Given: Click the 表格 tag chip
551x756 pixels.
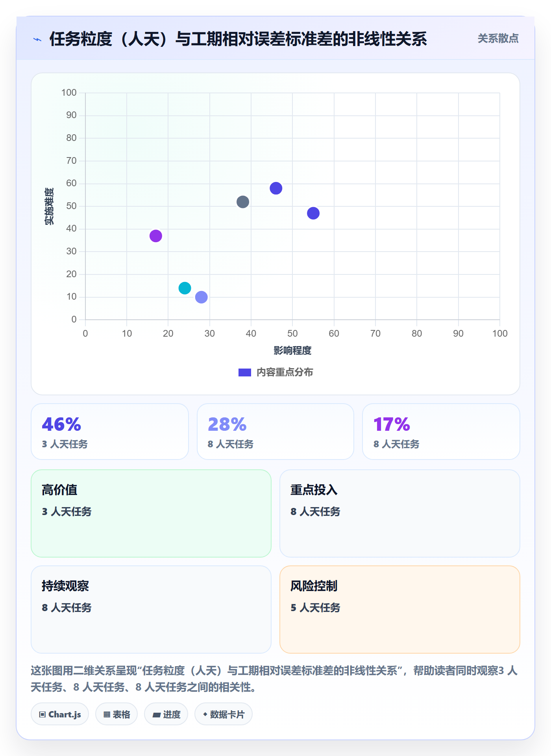Looking at the screenshot, I should tap(116, 714).
